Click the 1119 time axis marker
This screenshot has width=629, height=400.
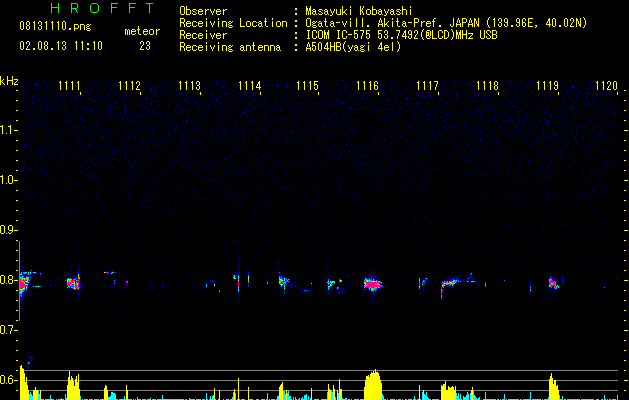point(547,86)
